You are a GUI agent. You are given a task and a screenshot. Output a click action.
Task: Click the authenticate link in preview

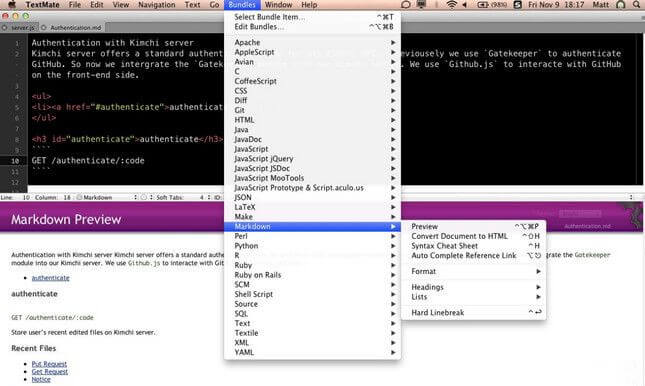click(x=51, y=278)
